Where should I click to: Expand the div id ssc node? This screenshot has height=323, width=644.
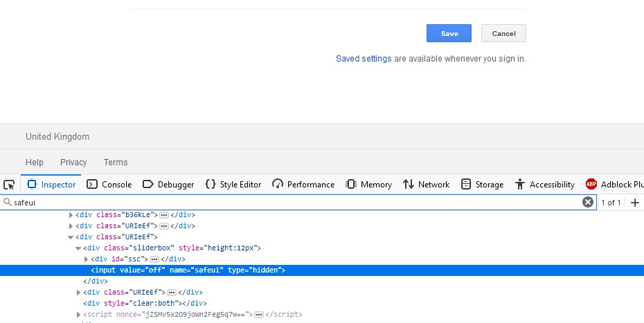click(x=86, y=259)
